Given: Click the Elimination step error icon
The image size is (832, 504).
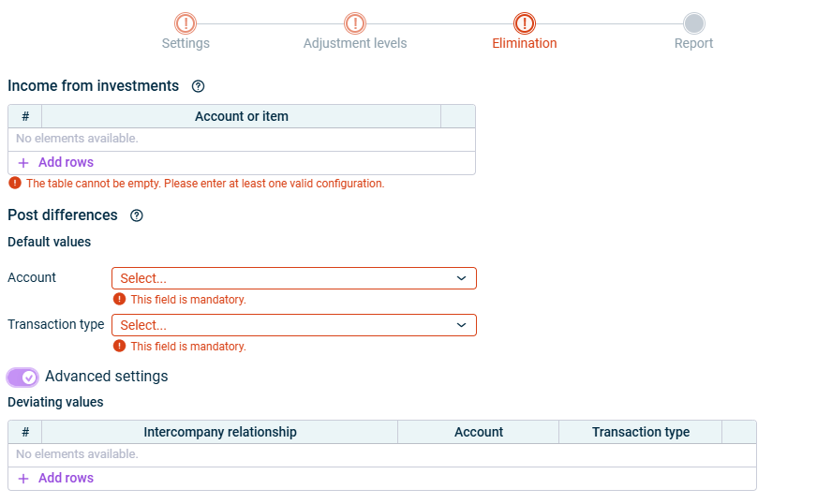Looking at the screenshot, I should (x=525, y=23).
